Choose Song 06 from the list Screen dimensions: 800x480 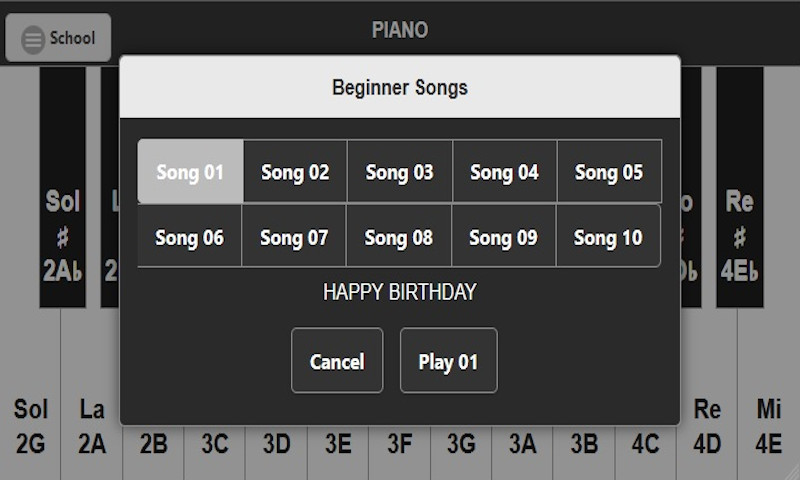189,238
